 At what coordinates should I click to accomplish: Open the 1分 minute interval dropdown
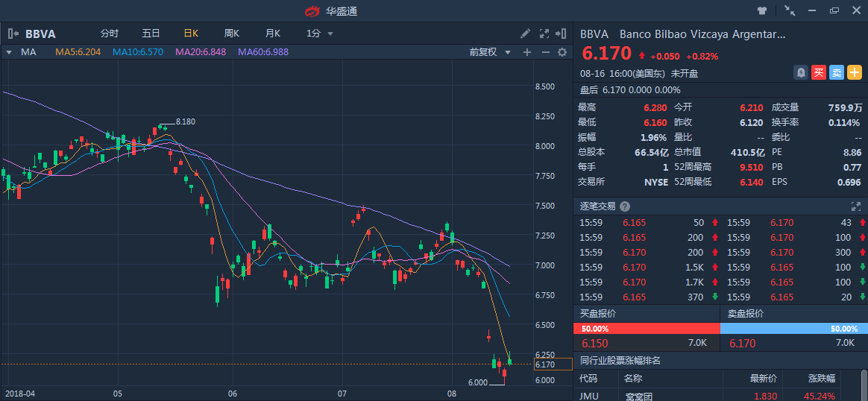pyautogui.click(x=320, y=34)
